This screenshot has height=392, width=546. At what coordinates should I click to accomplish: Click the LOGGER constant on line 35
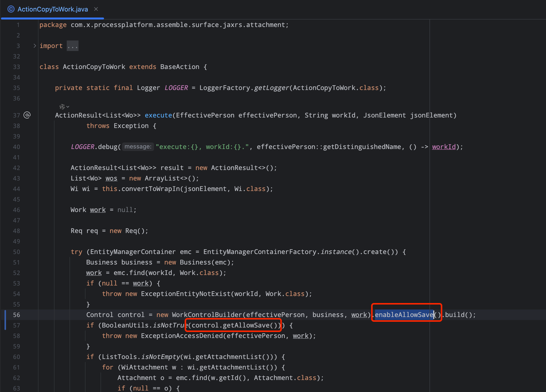(x=176, y=88)
